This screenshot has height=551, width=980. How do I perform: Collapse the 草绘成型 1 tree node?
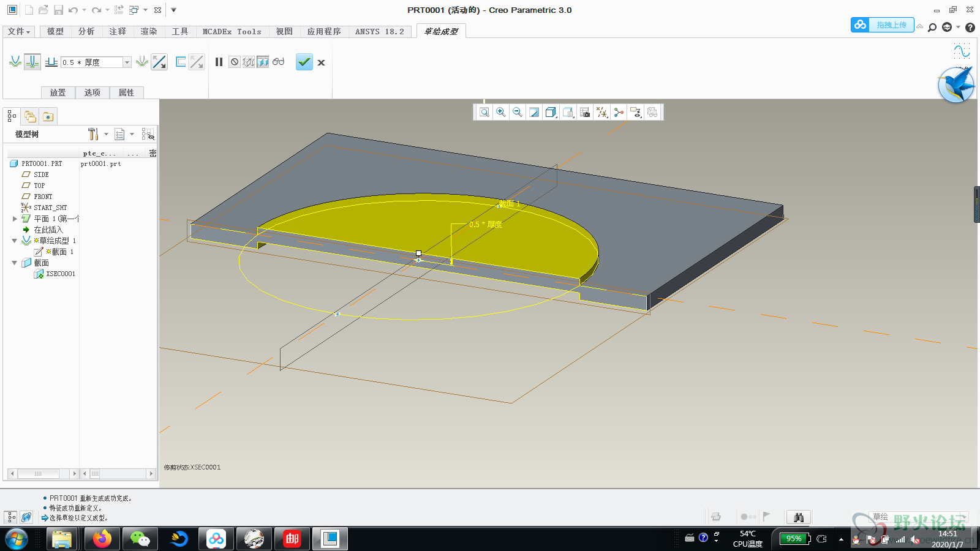15,241
